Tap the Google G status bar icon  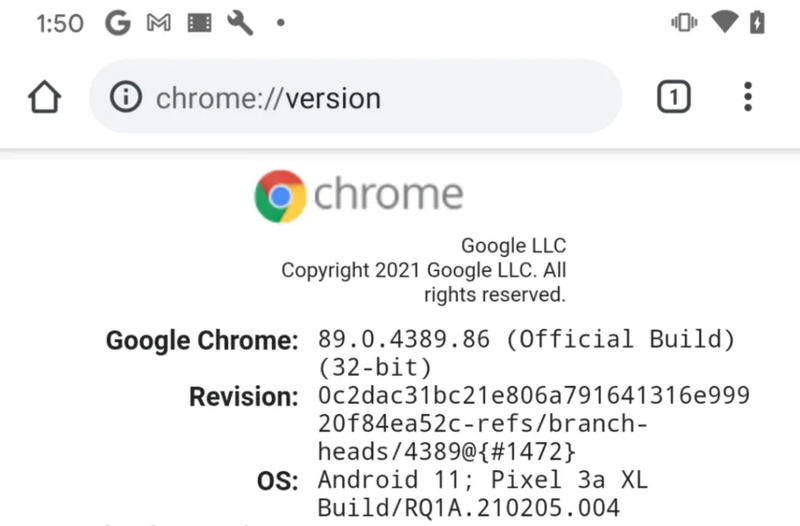coord(118,23)
